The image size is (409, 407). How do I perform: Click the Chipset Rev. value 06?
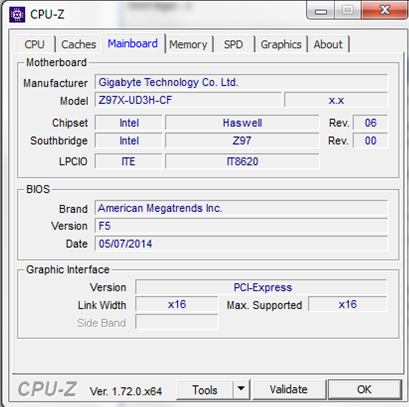click(371, 123)
